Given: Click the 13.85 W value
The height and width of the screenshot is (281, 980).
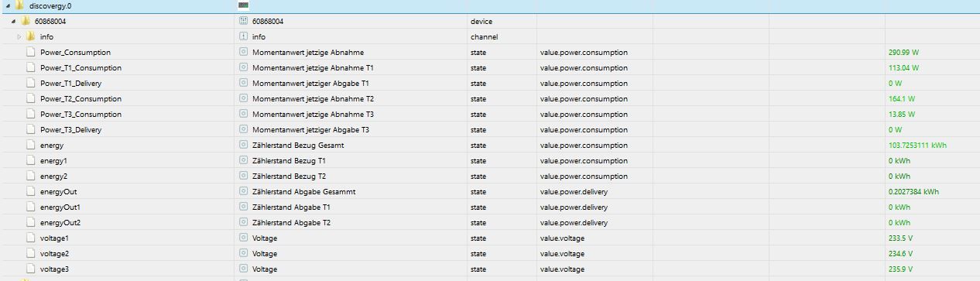Looking at the screenshot, I should point(903,114).
